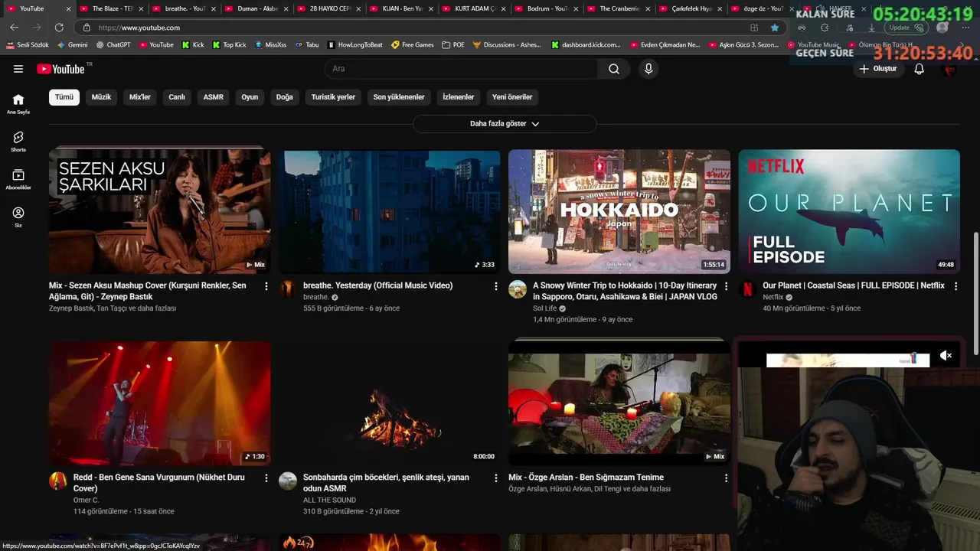980x551 pixels.
Task: Select the Oyun filter chip
Action: 250,97
